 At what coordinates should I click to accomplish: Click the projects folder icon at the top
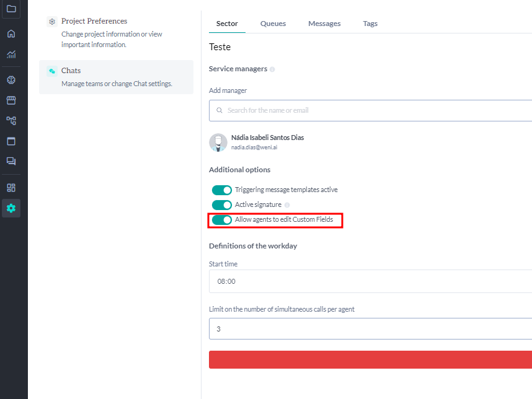(x=11, y=9)
